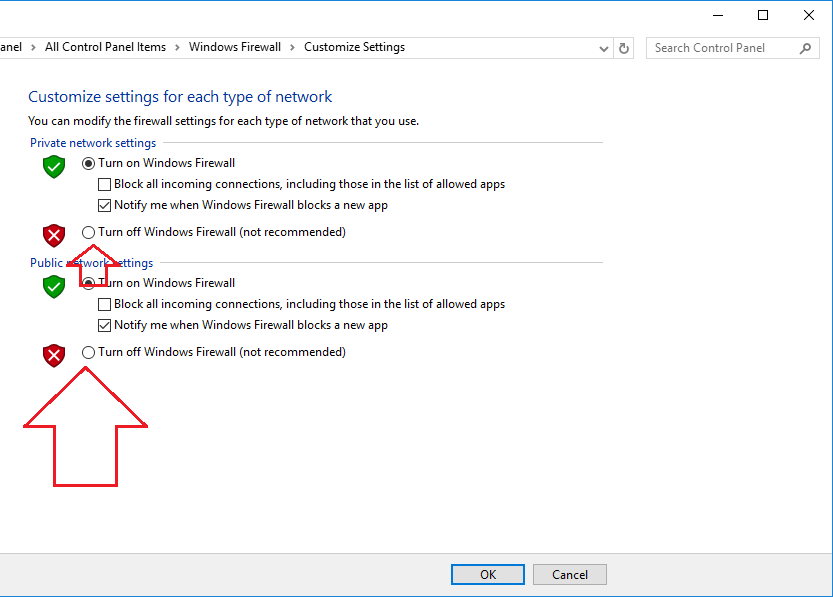Click the search magnifier icon
The height and width of the screenshot is (597, 833).
(x=805, y=48)
